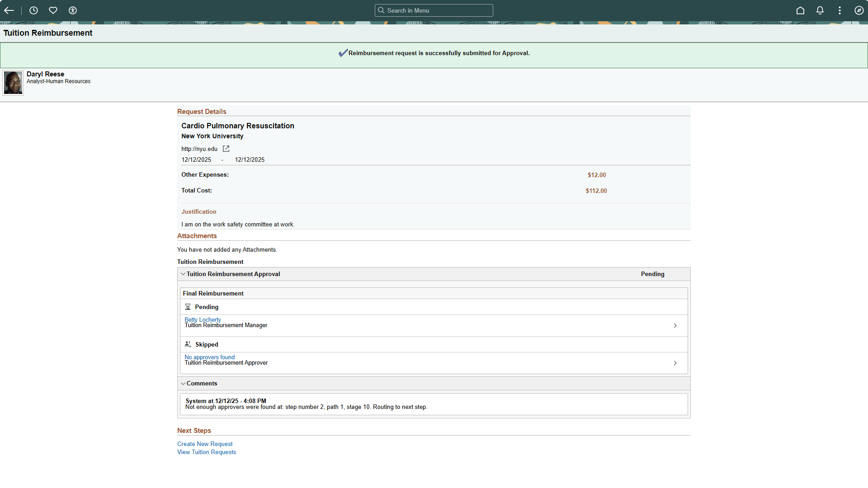Expand the No approvers found row

(x=675, y=363)
